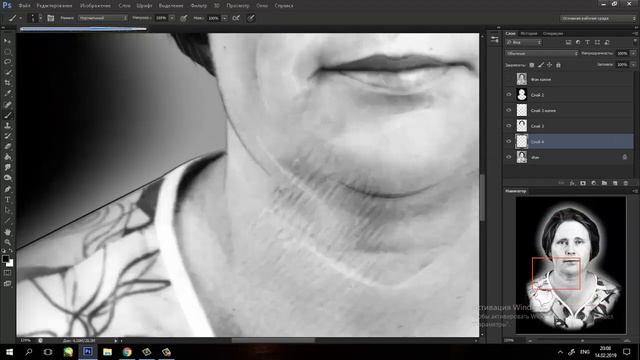Switch to the Операции tab
640x360 pixels.
pyautogui.click(x=553, y=33)
